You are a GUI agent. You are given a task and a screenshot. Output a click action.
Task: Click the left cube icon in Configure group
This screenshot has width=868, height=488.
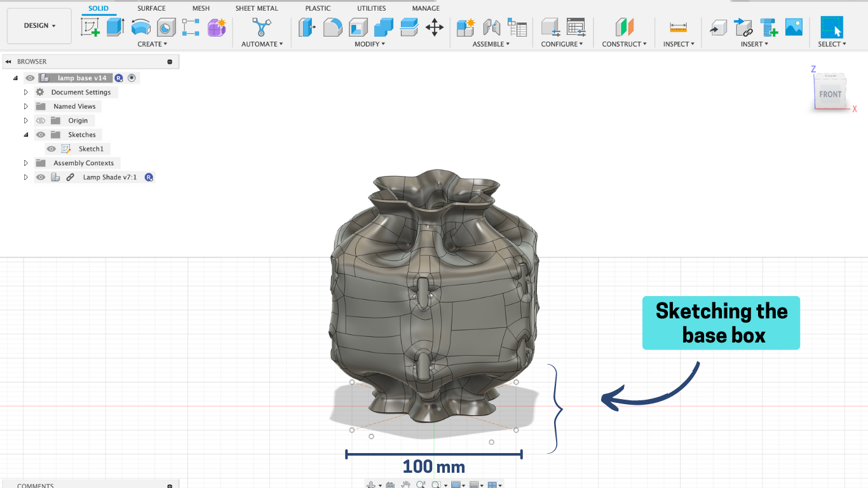pyautogui.click(x=550, y=27)
